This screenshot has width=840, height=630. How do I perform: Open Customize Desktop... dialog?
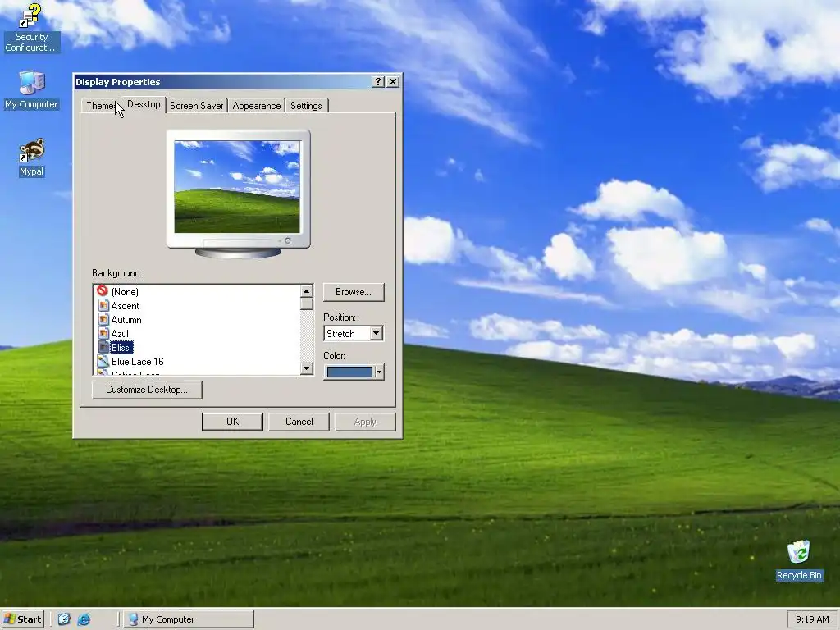click(x=147, y=390)
